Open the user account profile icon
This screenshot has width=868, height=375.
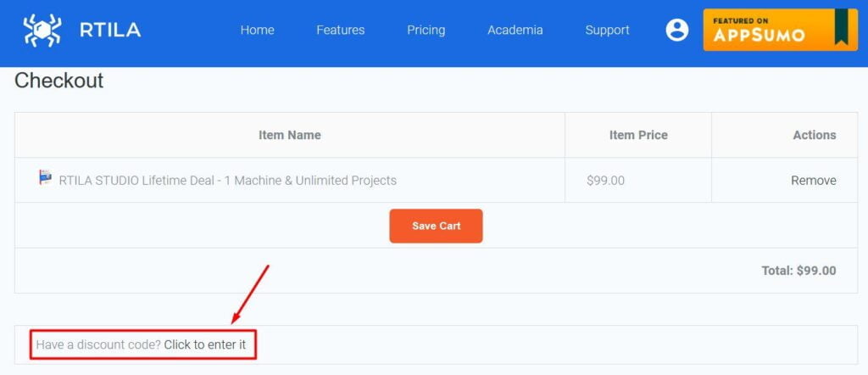[677, 30]
